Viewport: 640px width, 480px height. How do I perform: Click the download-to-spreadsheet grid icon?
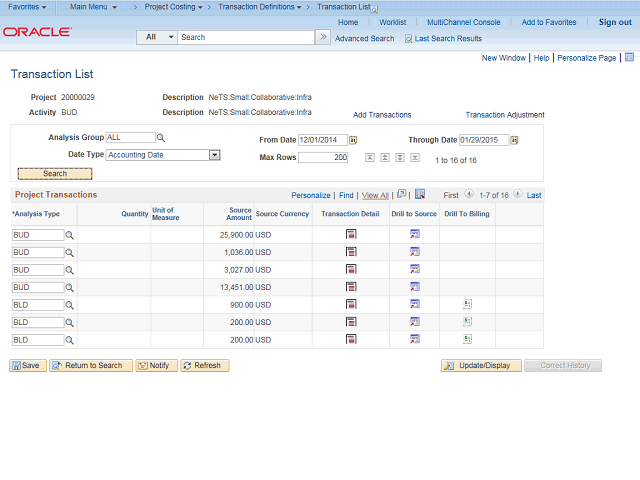click(420, 195)
